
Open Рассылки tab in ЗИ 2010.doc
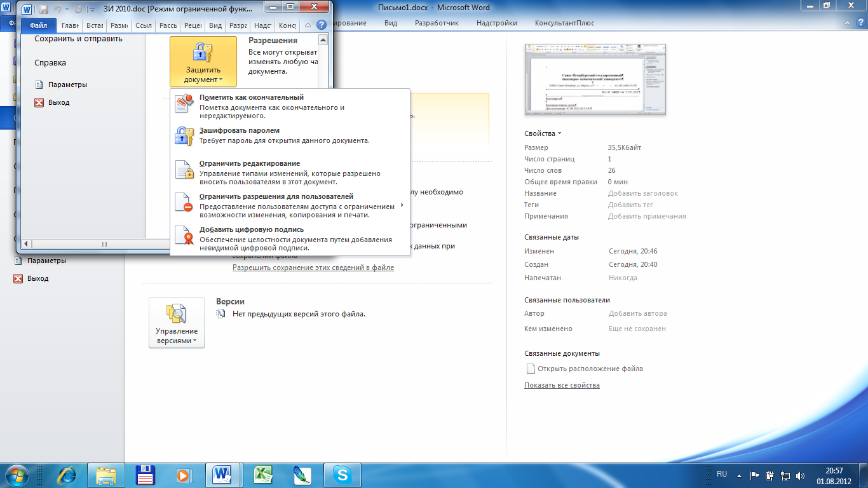click(168, 25)
